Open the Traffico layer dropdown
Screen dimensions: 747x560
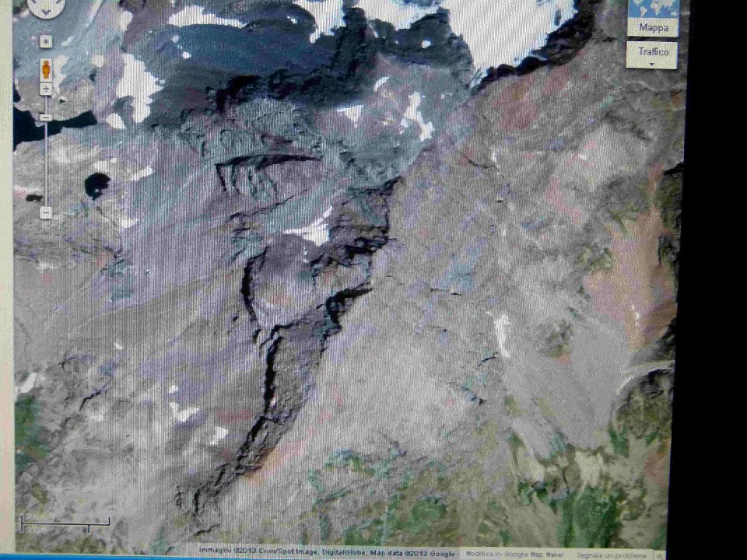pyautogui.click(x=652, y=54)
